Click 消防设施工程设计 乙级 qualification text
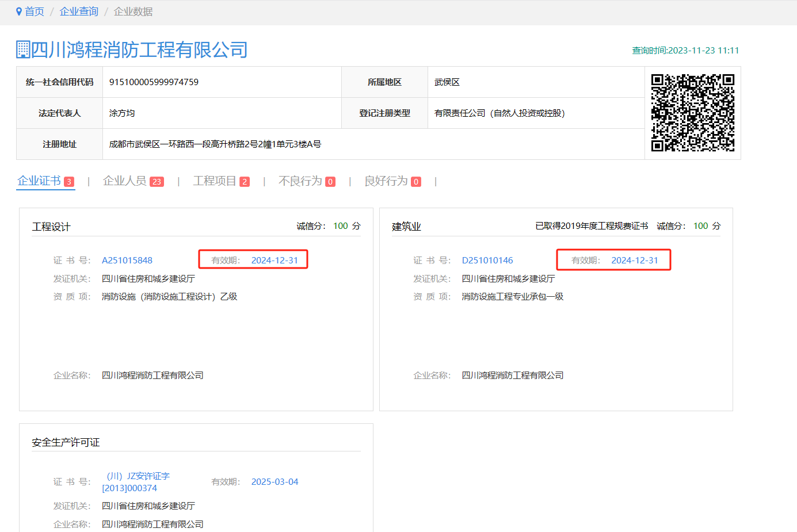Image resolution: width=797 pixels, height=532 pixels. [x=170, y=297]
